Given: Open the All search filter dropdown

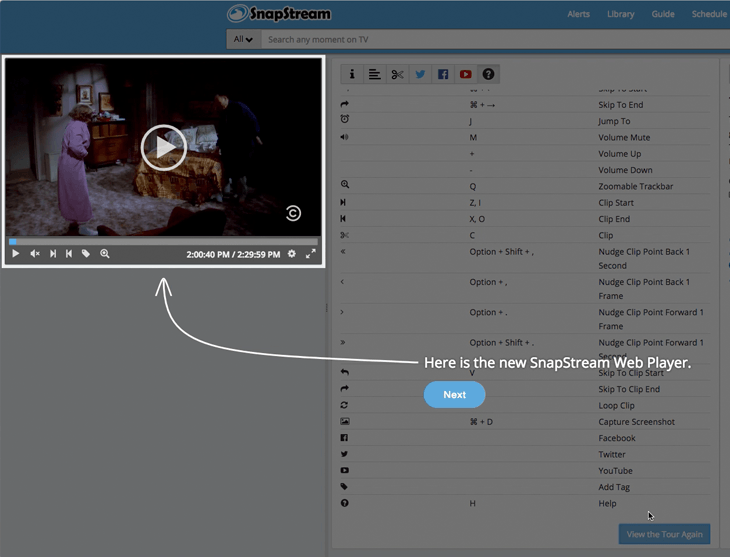Looking at the screenshot, I should [x=243, y=40].
